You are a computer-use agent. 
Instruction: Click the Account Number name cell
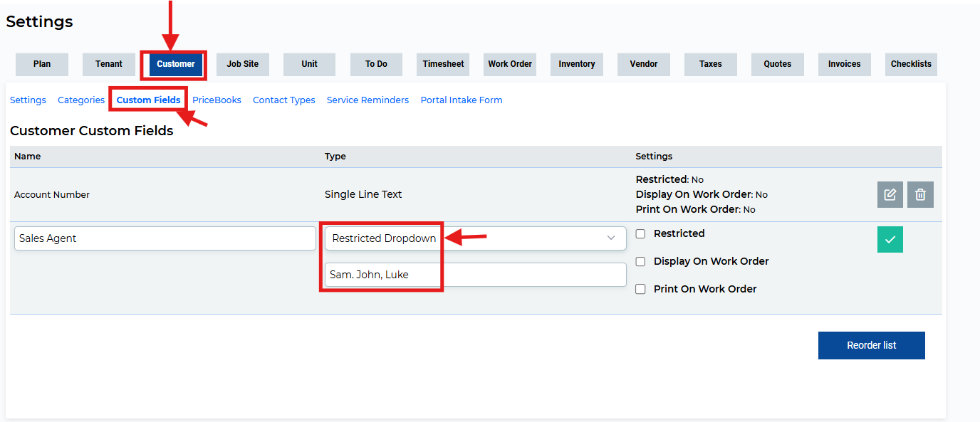[52, 194]
